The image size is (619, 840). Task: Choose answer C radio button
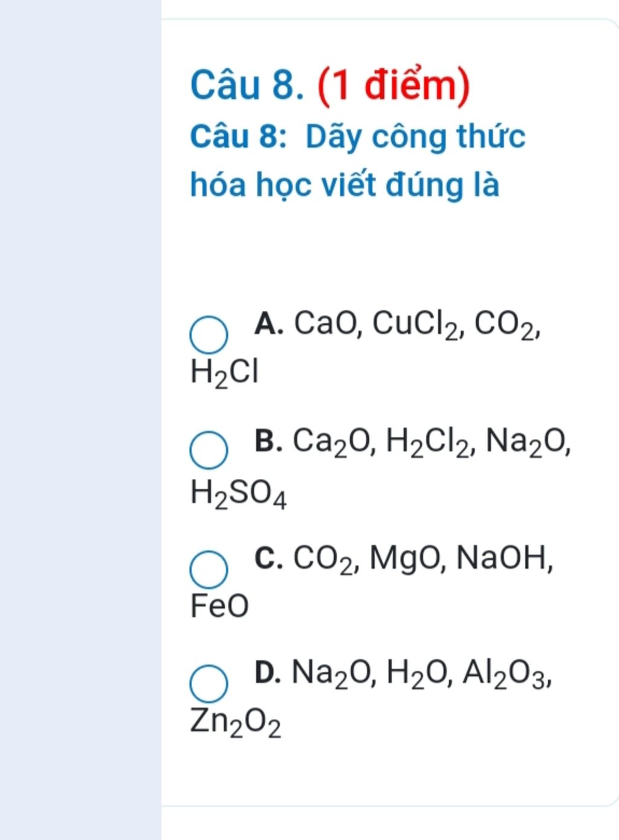(x=209, y=569)
